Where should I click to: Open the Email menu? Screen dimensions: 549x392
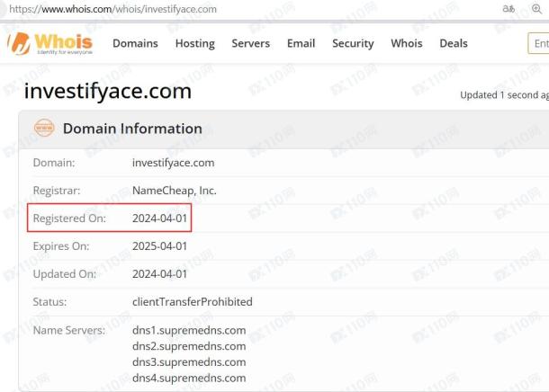pyautogui.click(x=301, y=43)
